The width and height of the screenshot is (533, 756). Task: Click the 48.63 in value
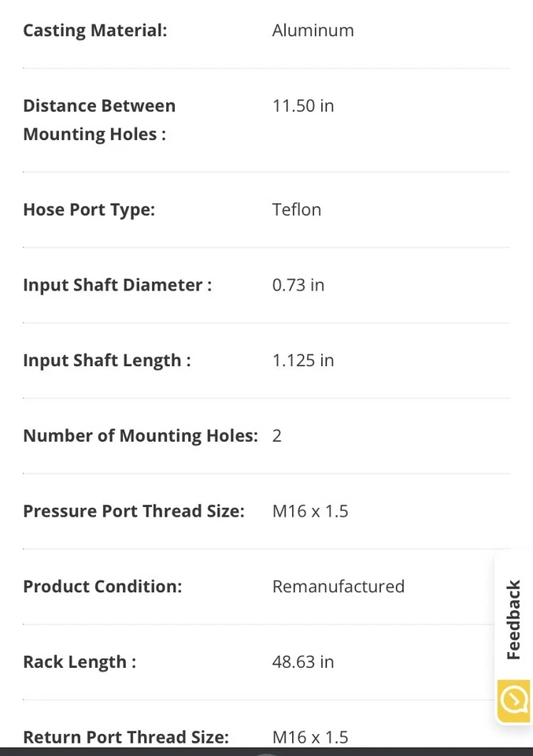click(x=303, y=662)
